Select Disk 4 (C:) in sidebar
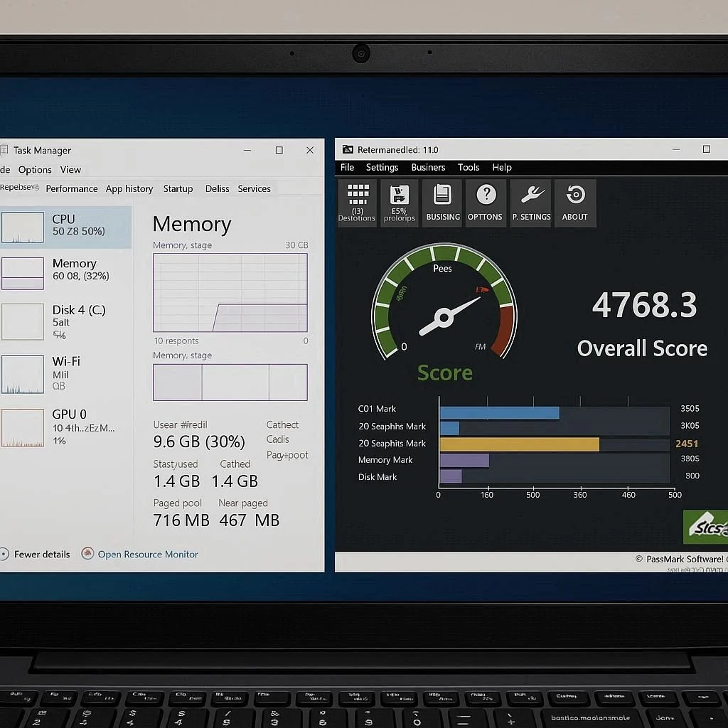728x728 pixels. coord(65,321)
